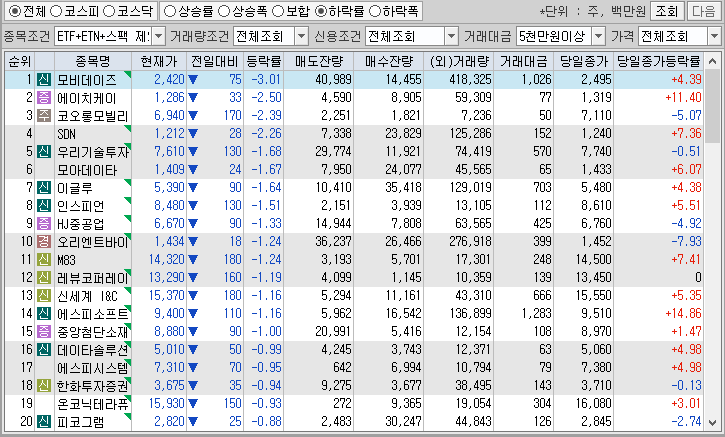The image size is (725, 437).
Task: Select stock name 온코닉테라퓨
Action: coord(92,405)
